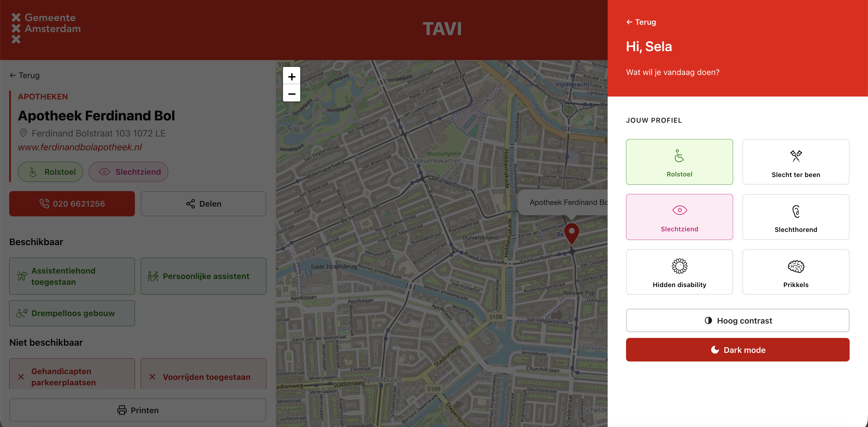The width and height of the screenshot is (868, 427).
Task: Call the pharmacy at 020 6621256
Action: (x=72, y=204)
